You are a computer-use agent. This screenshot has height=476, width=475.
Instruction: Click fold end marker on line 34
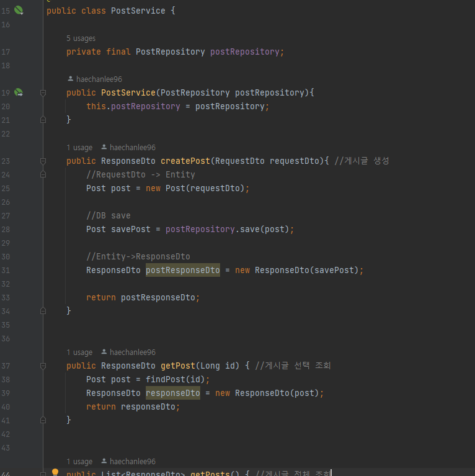(43, 311)
